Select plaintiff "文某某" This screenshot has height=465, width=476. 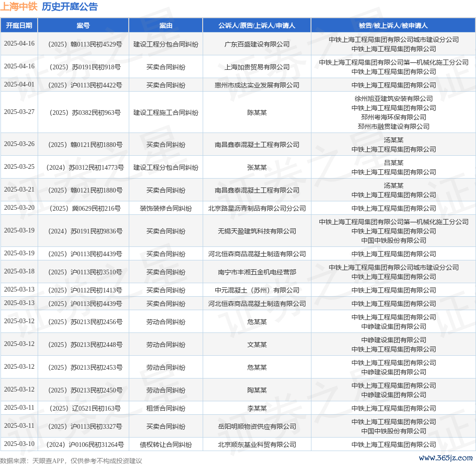[x=257, y=345]
